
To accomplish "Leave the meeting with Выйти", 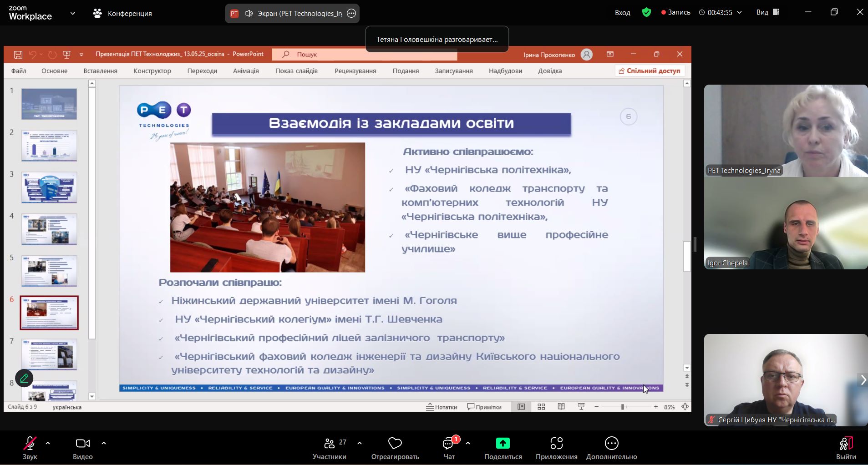I will 846,448.
